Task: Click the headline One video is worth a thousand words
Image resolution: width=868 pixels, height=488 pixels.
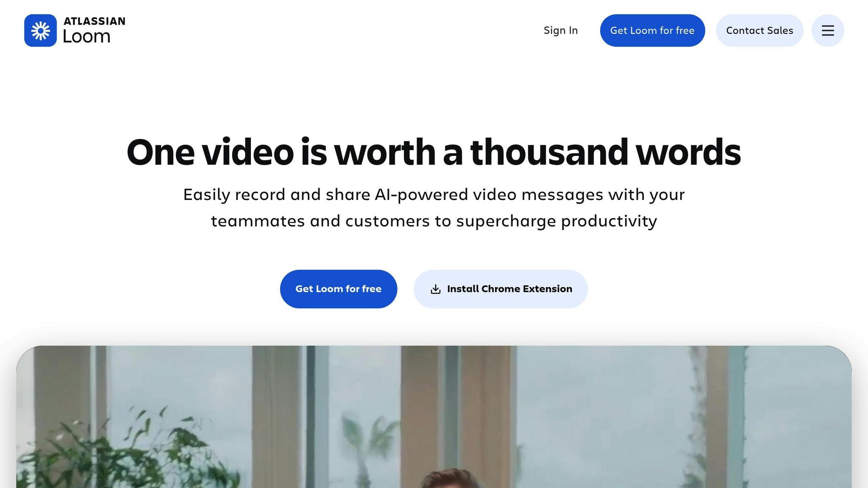Action: click(x=434, y=152)
